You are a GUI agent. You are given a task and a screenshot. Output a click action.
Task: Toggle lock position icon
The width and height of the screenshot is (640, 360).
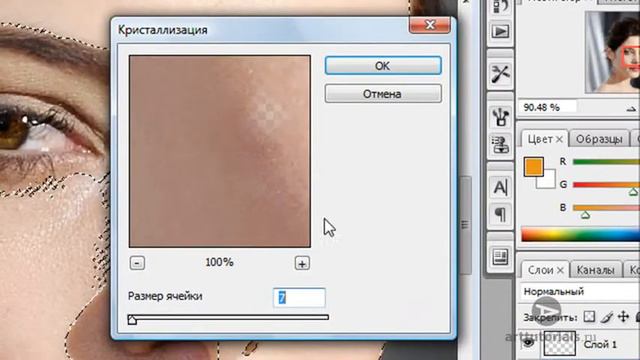click(623, 317)
